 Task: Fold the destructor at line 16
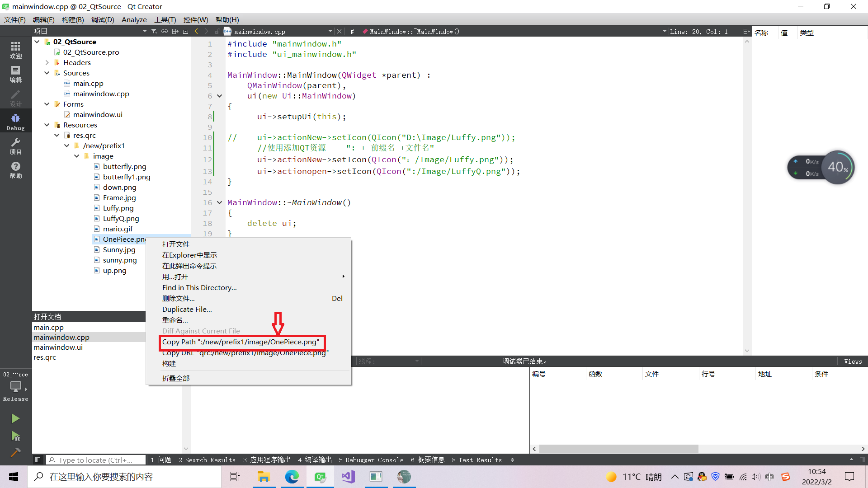pos(220,203)
